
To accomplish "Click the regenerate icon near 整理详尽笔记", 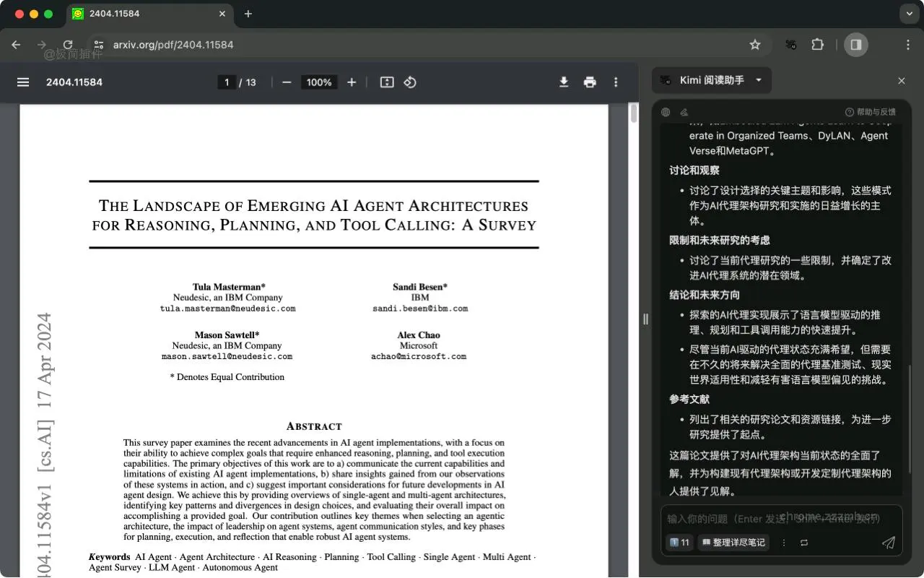I will click(x=804, y=543).
